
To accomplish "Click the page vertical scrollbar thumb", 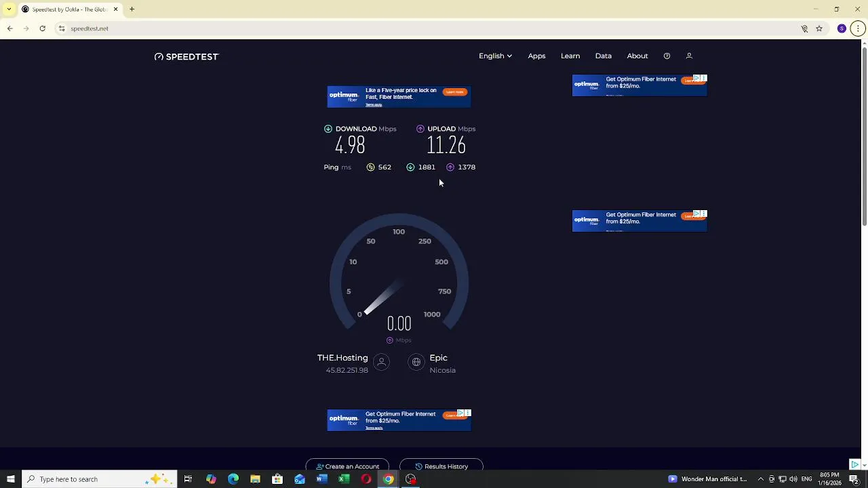I will pyautogui.click(x=864, y=136).
